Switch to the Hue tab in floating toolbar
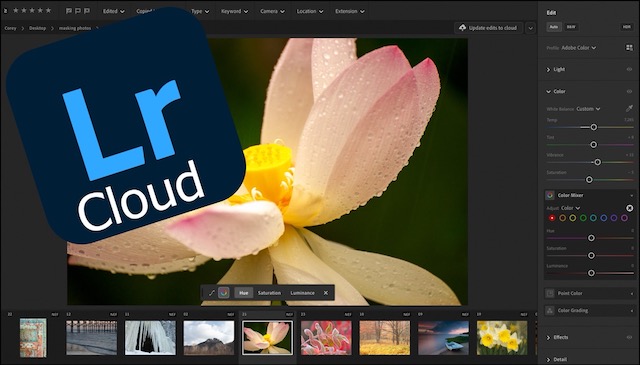 coord(244,293)
